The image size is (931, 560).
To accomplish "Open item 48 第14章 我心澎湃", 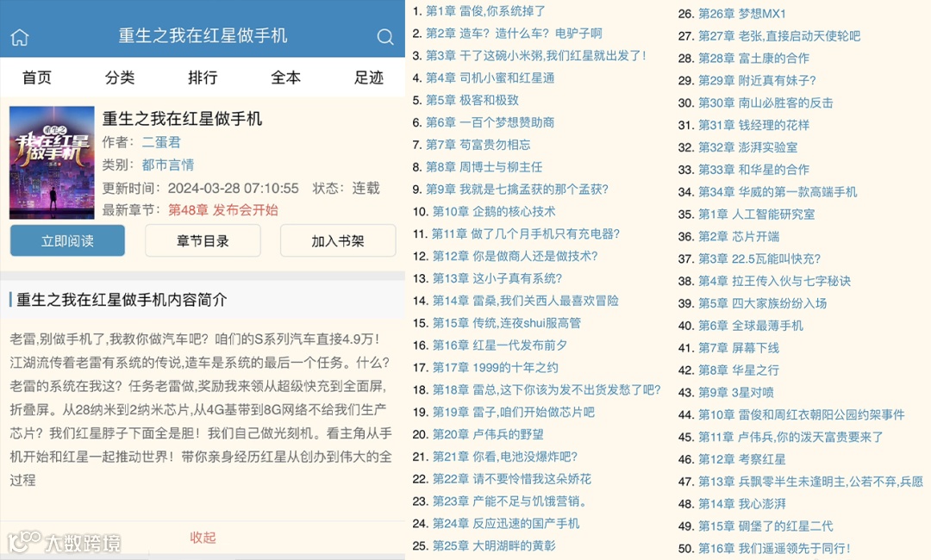I will [x=742, y=504].
